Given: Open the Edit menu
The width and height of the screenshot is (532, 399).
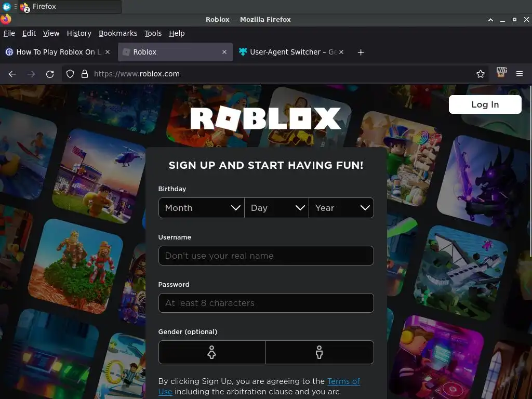Looking at the screenshot, I should pos(29,33).
